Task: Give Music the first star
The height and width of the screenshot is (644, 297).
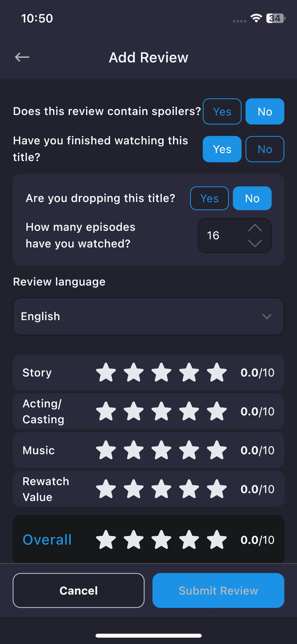Action: [106, 450]
